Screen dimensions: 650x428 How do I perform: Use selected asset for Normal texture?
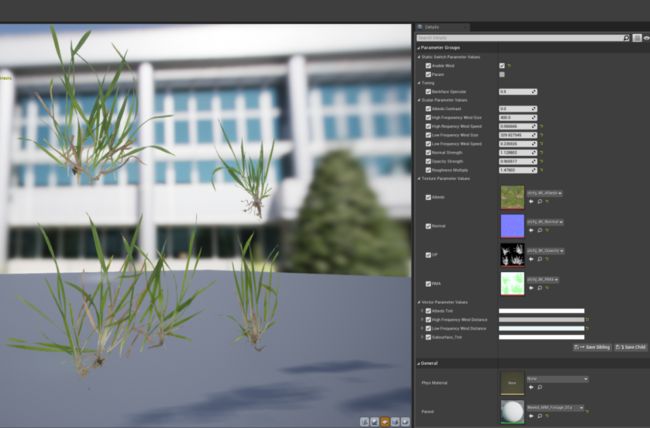coord(531,230)
